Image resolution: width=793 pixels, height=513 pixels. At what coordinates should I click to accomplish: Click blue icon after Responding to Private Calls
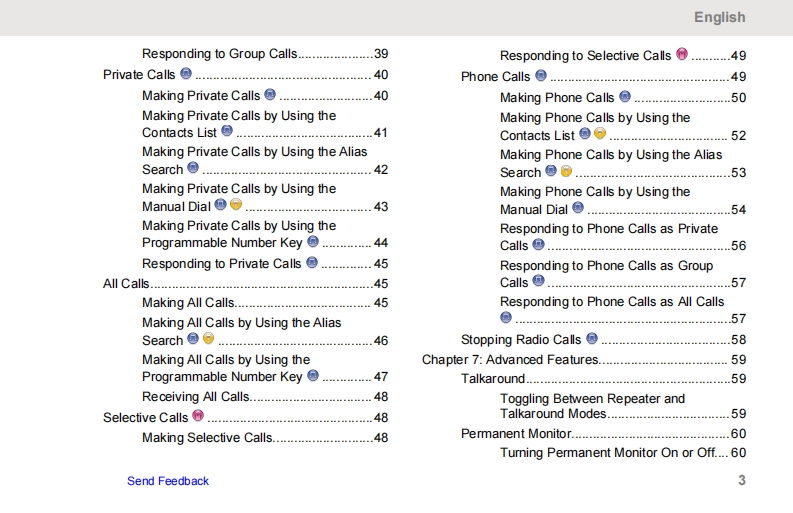312,263
